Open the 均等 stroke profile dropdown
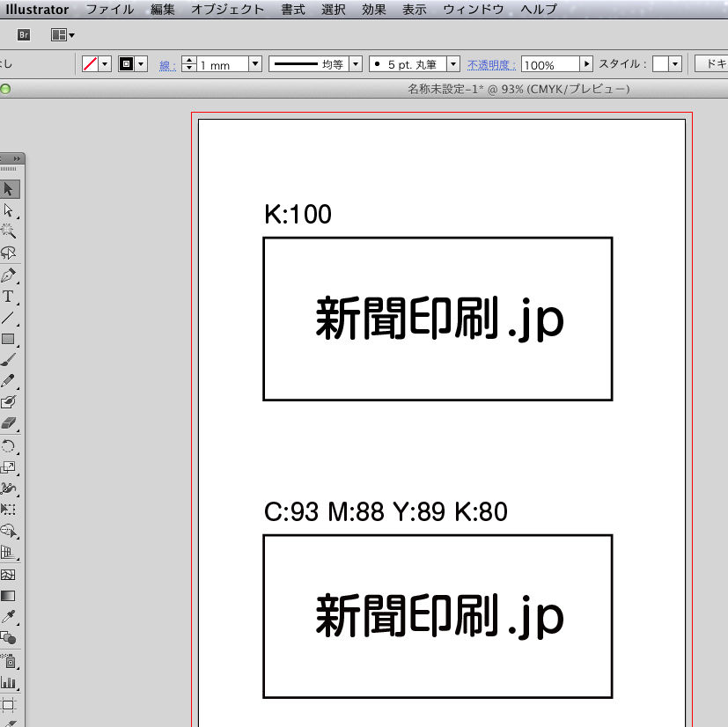 point(356,64)
